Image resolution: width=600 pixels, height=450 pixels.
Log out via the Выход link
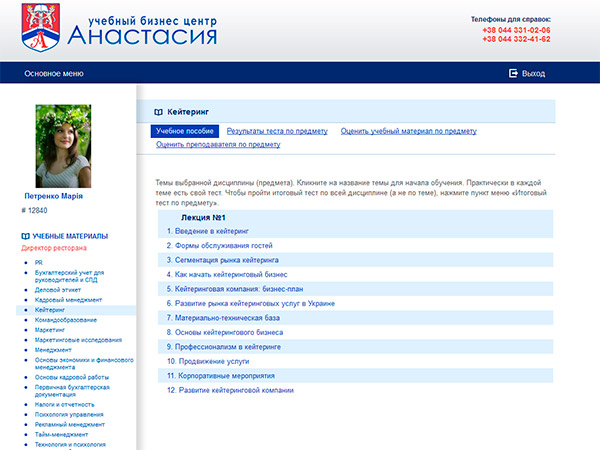(x=533, y=73)
